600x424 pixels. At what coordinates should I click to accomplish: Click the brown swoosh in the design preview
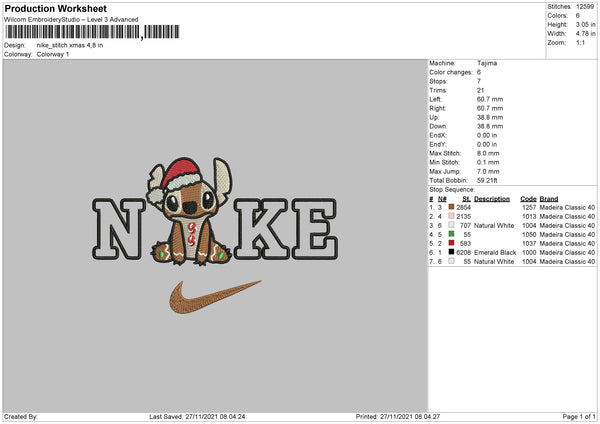click(215, 297)
